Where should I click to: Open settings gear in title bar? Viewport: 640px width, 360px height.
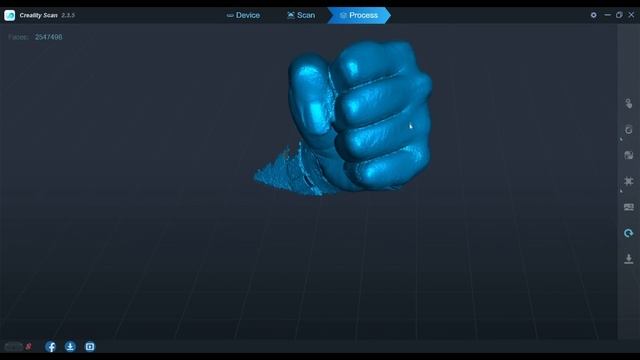pyautogui.click(x=593, y=15)
